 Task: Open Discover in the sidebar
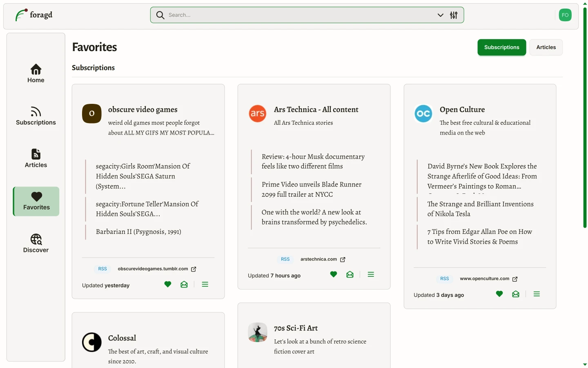(x=36, y=244)
